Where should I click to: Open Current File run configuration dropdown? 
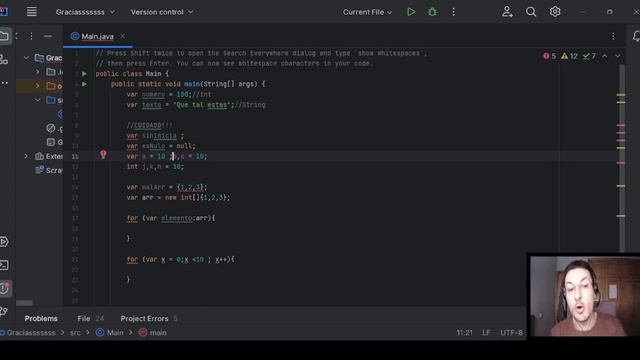(x=367, y=12)
